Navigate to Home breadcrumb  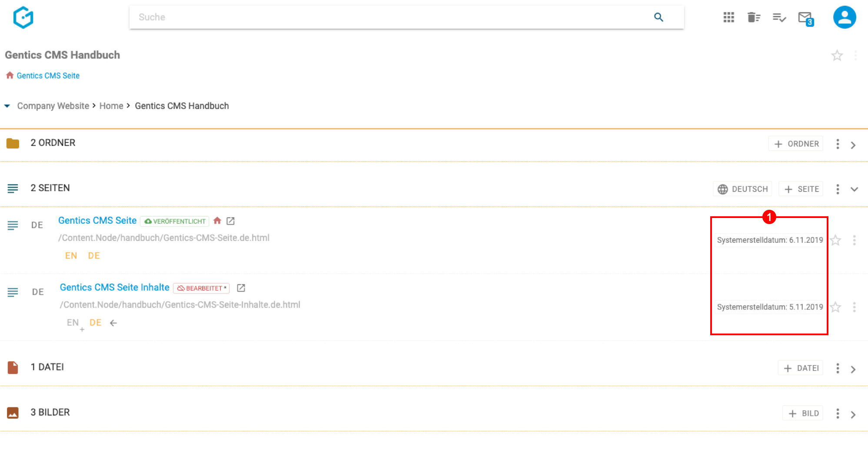pyautogui.click(x=111, y=106)
